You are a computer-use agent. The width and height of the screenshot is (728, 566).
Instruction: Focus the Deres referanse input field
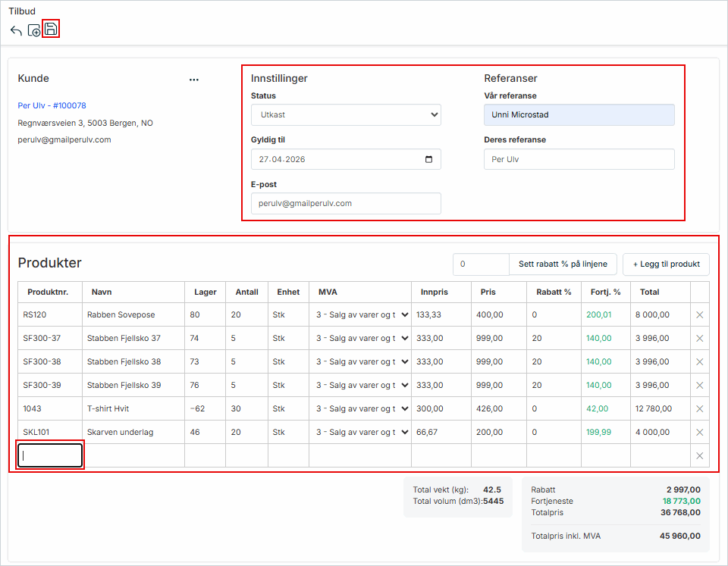click(579, 160)
